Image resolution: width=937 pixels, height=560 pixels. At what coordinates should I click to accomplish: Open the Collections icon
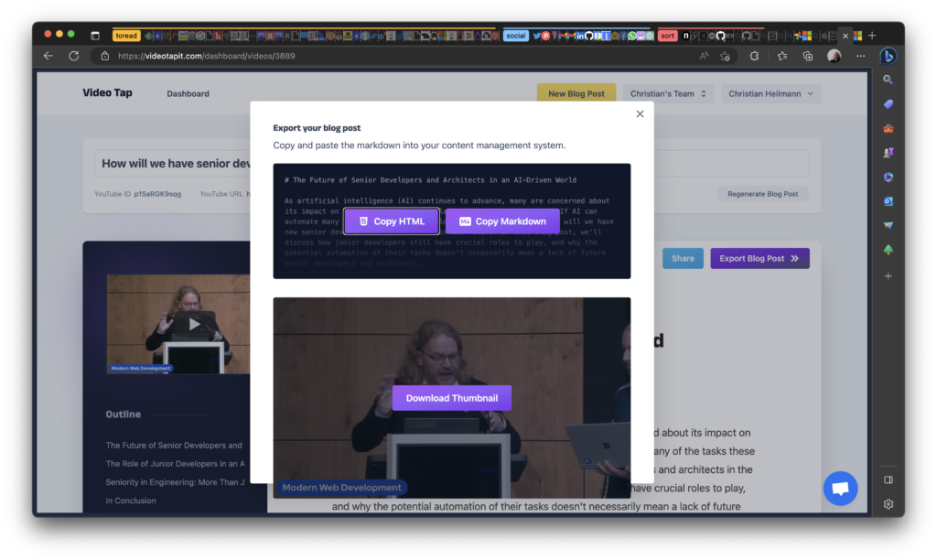coord(808,56)
